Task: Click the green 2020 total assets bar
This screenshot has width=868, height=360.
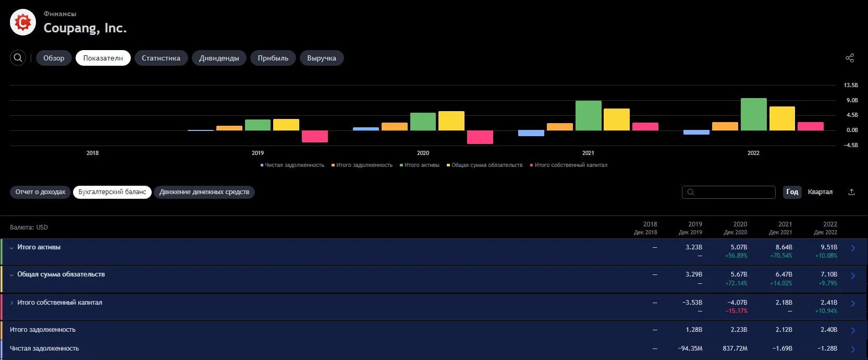Action: click(423, 122)
